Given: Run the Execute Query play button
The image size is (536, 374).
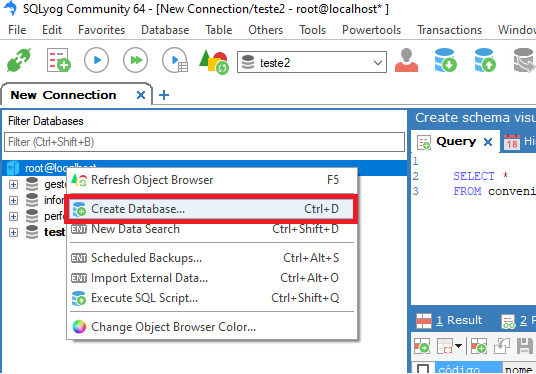Looking at the screenshot, I should [x=96, y=60].
